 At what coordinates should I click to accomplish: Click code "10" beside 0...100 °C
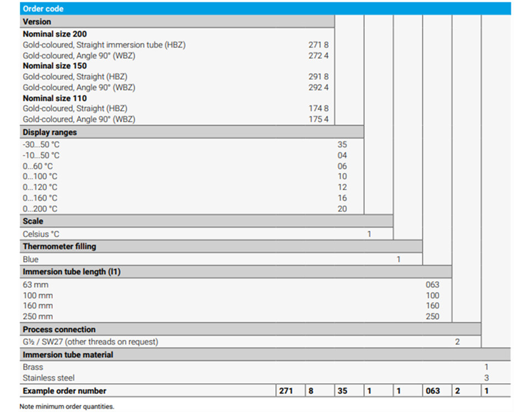(x=342, y=176)
